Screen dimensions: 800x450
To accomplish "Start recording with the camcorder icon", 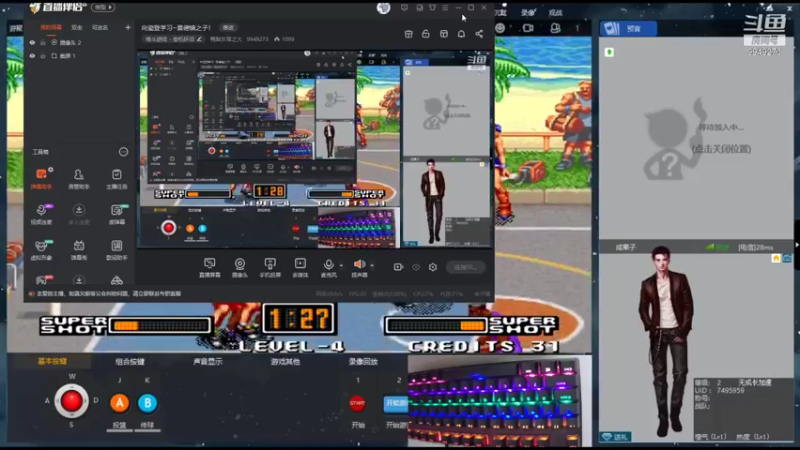I will point(398,267).
